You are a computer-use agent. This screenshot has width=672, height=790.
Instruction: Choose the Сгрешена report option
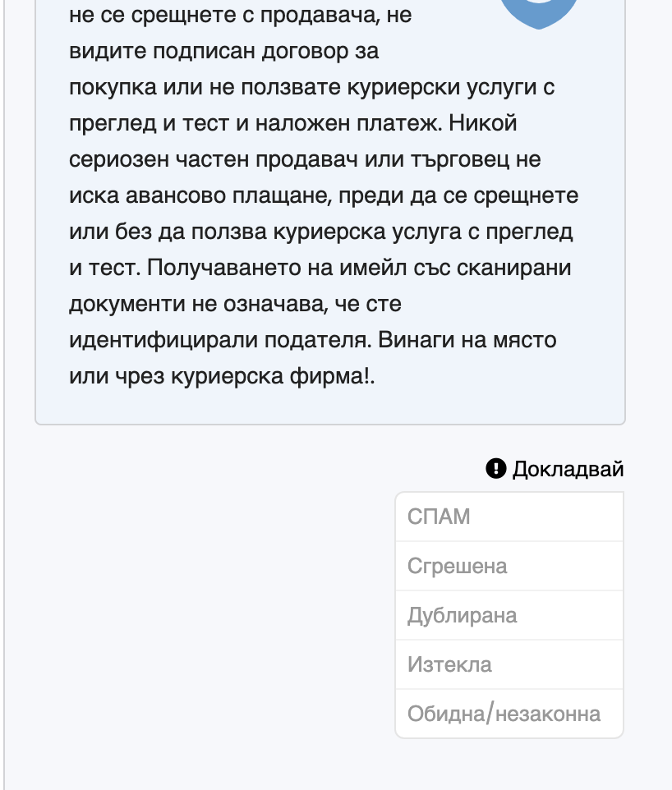click(509, 567)
